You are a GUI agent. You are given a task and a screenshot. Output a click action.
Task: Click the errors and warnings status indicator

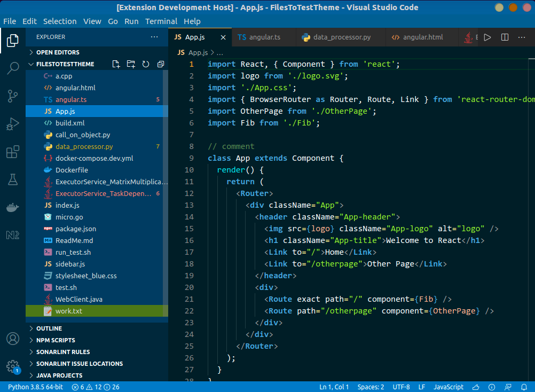pyautogui.click(x=96, y=387)
